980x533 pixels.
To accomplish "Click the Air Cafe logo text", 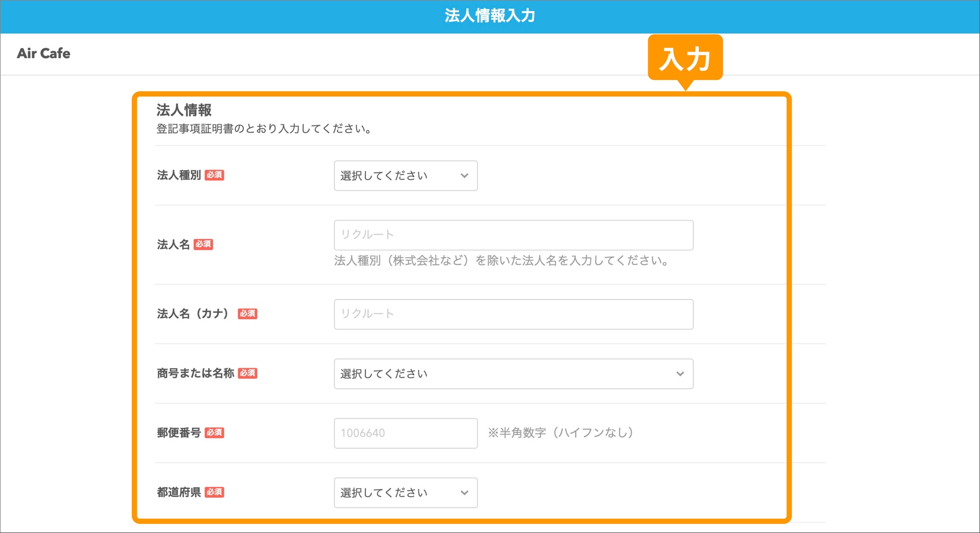I will (x=43, y=53).
